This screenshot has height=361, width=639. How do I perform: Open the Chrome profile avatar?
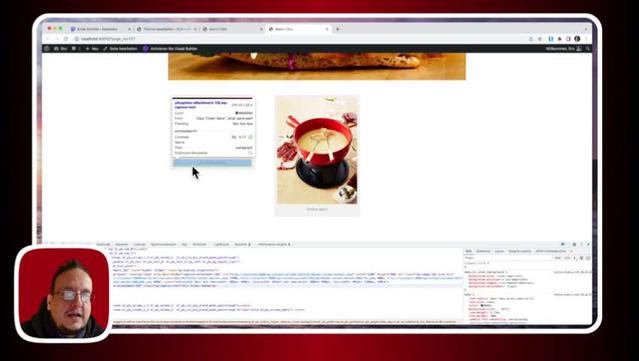click(577, 39)
